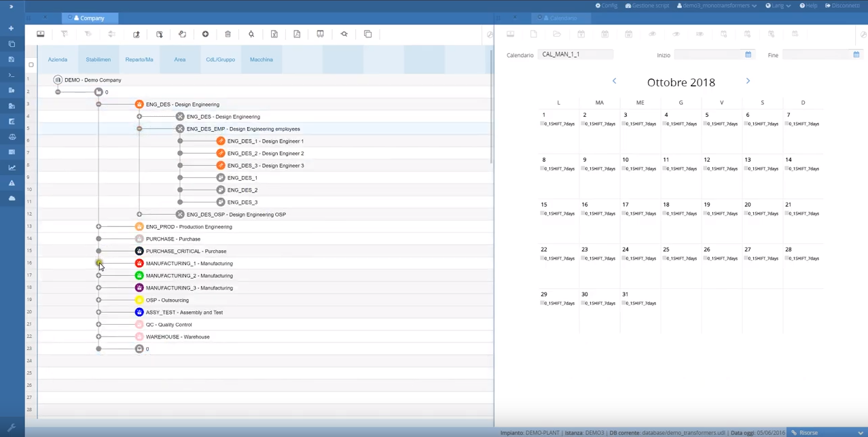868x437 pixels.
Task: Click the first eye icon in Calendario toolbar
Action: 652,34
